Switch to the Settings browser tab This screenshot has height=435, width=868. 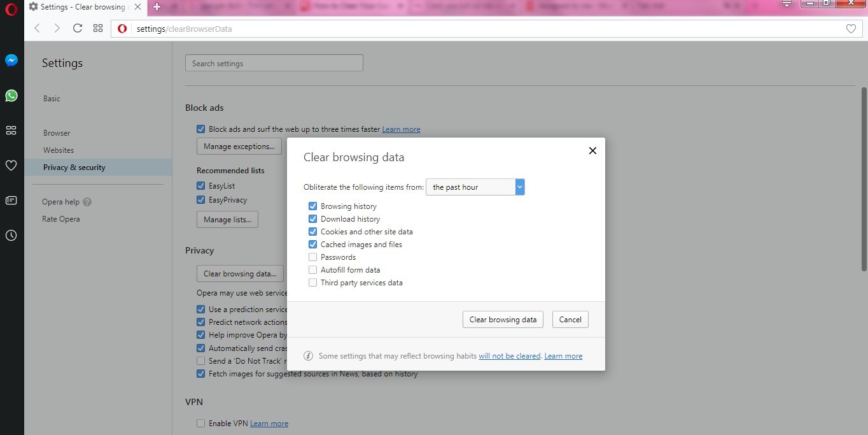point(86,7)
